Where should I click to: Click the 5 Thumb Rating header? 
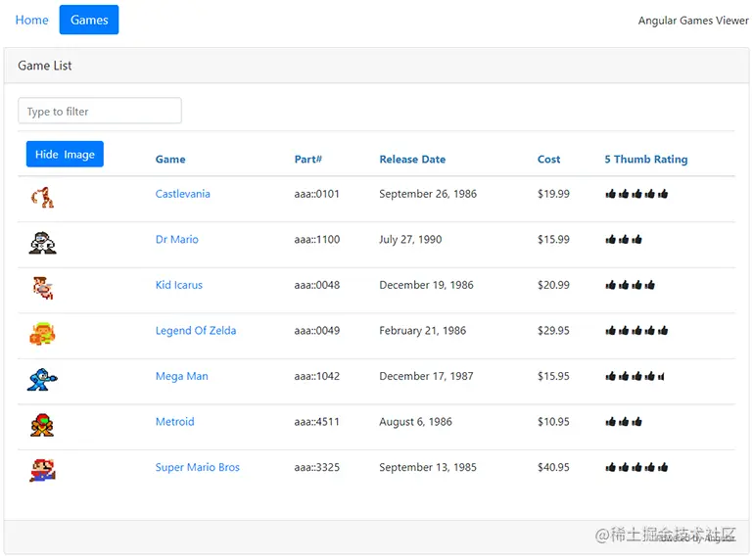[646, 160]
